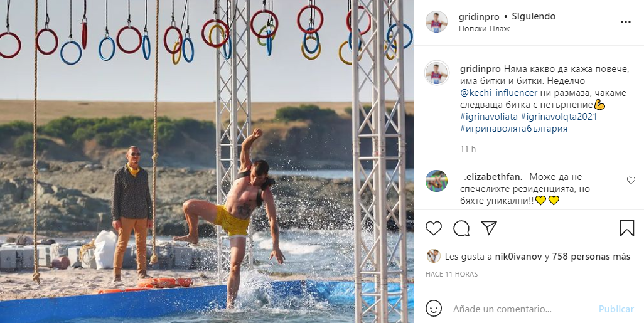644x323 pixels.
Task: Share post via paper plane icon
Action: tap(489, 228)
